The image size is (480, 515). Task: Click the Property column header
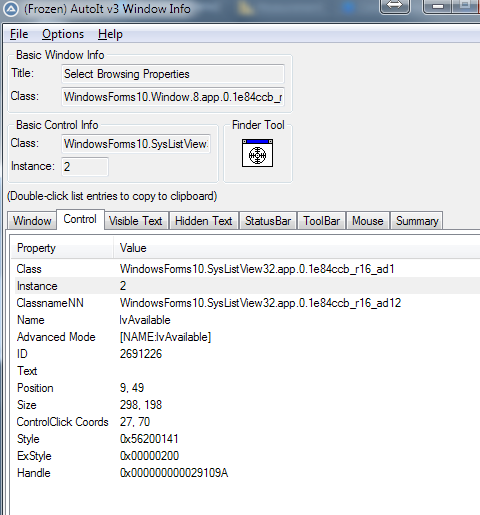(62, 248)
